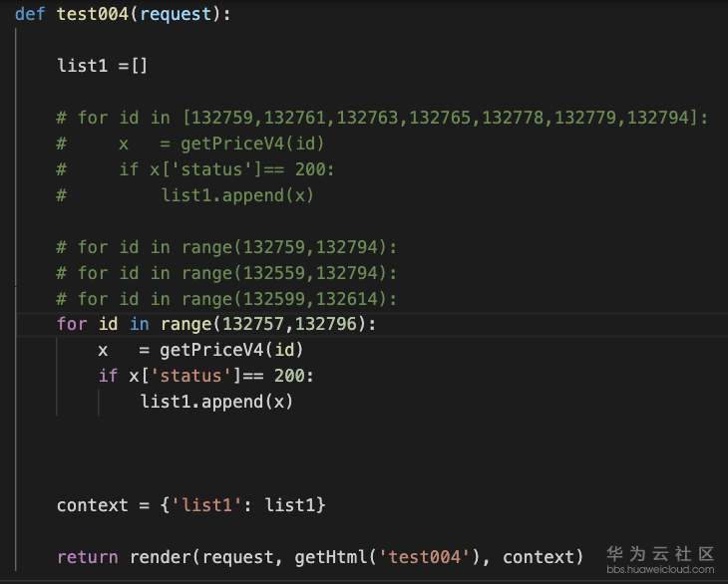The image size is (728, 584).
Task: Click the test004 function name in the def line
Action: click(93, 15)
